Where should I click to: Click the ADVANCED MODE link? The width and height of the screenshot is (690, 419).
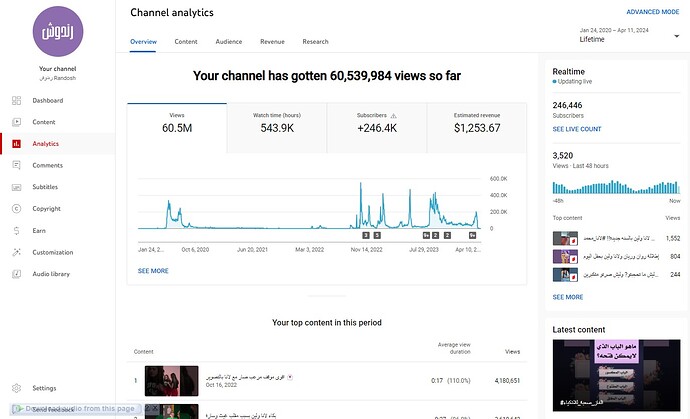click(654, 12)
